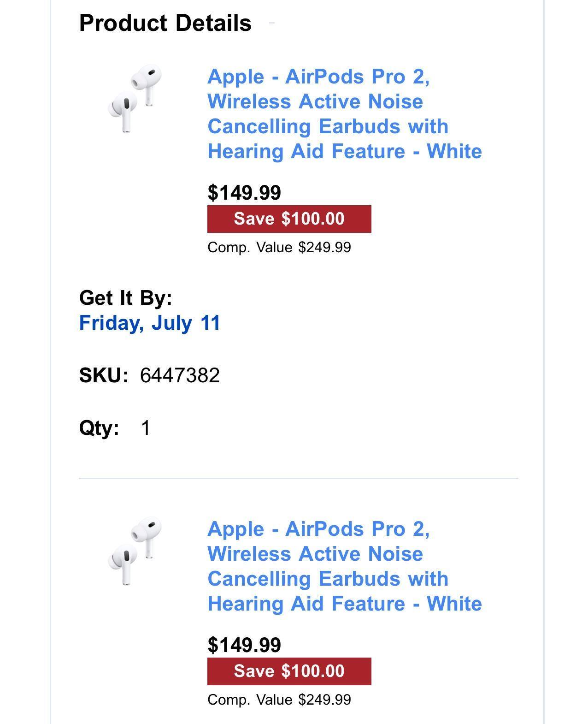Click the quantity value 1

[146, 428]
